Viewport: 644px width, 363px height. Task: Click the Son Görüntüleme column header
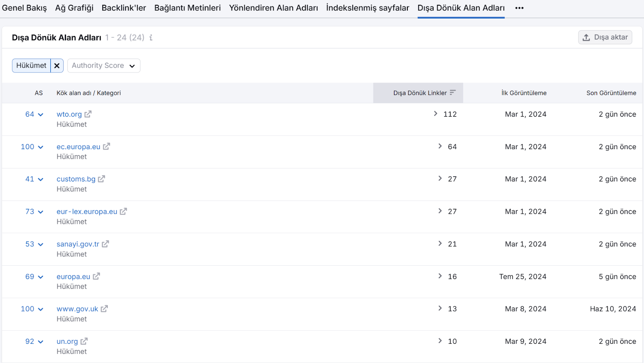point(611,93)
